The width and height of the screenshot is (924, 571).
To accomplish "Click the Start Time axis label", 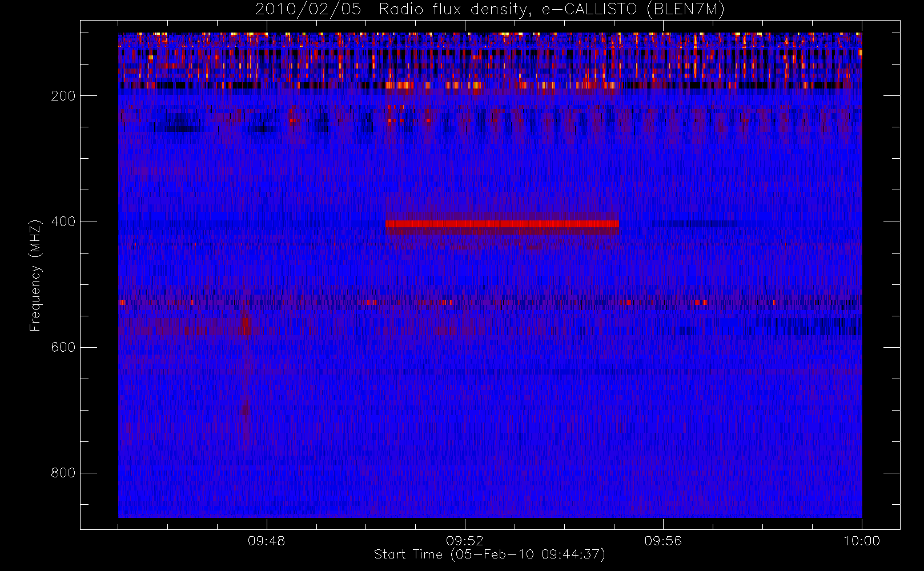I will coord(489,554).
